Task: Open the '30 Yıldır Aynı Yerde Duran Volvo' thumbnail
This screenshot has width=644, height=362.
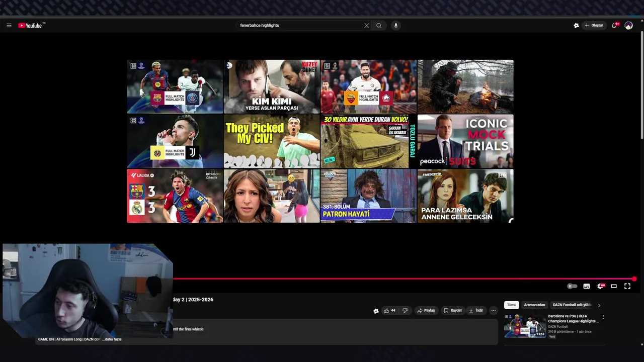Action: pyautogui.click(x=368, y=141)
